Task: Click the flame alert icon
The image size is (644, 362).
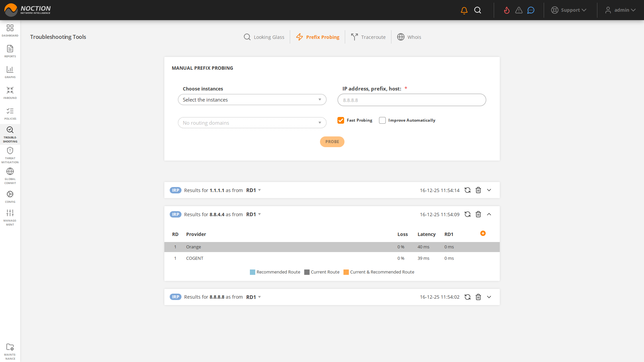Action: pyautogui.click(x=507, y=10)
